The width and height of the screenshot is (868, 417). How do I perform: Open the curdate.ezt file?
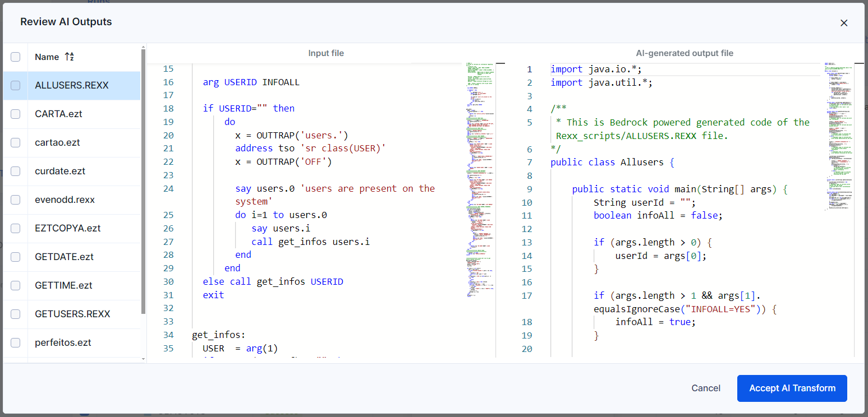(60, 171)
